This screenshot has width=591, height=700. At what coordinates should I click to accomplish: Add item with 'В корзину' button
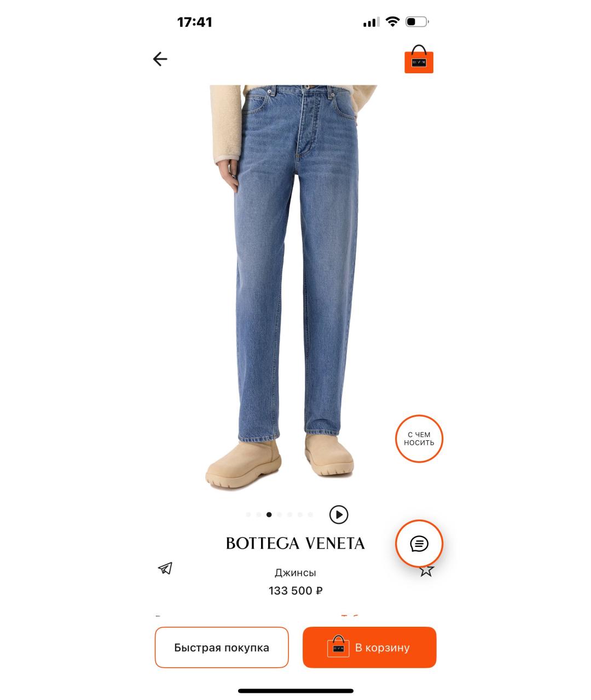coord(369,647)
